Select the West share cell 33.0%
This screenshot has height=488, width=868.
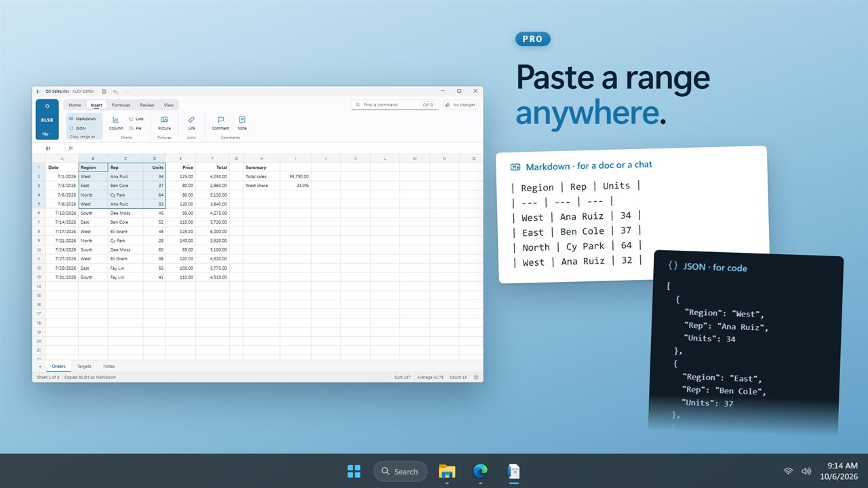[296, 185]
